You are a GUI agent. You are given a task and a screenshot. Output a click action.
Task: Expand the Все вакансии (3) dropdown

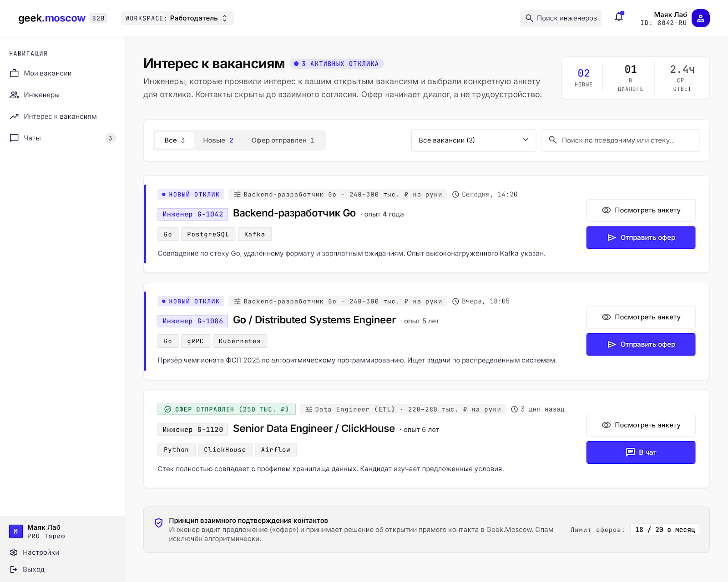click(473, 140)
